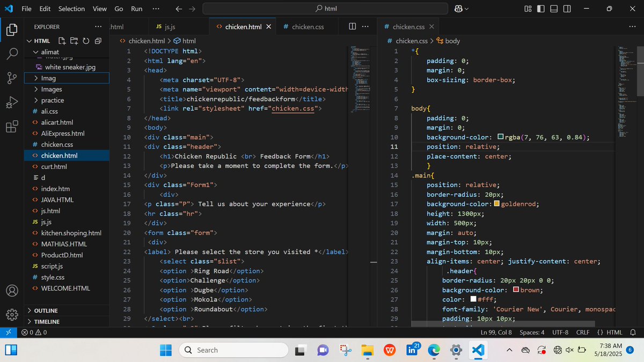644x362 pixels.
Task: Open Ln 99, Col 8 go-to-line
Action: point(496,333)
